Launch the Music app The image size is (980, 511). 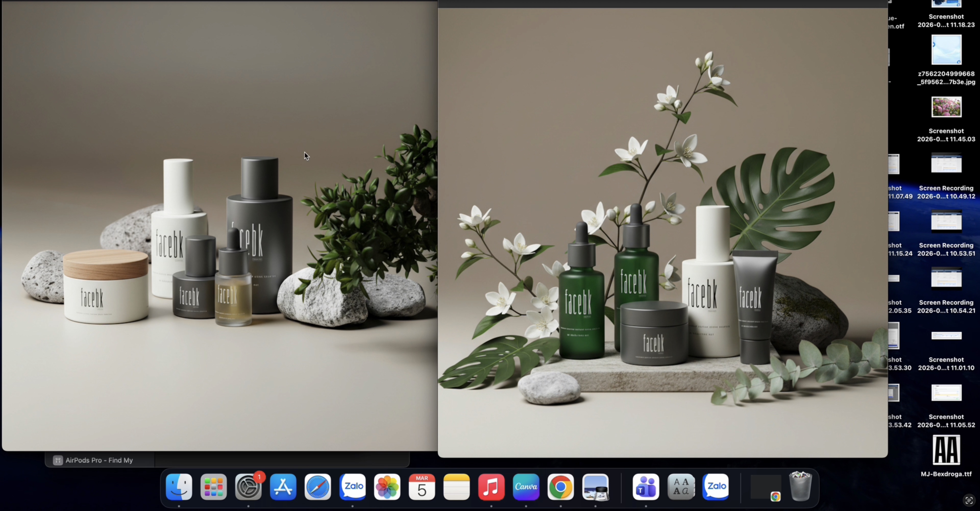tap(491, 487)
